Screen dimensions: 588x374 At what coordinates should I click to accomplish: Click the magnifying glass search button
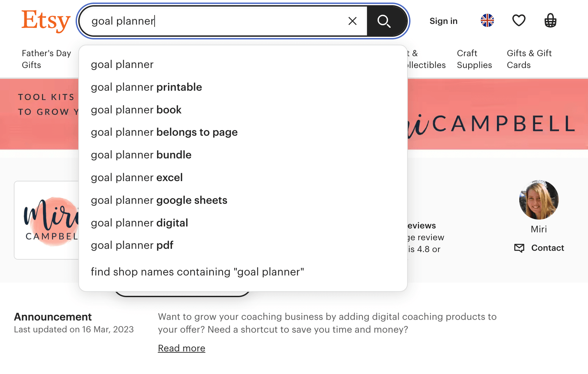click(x=384, y=21)
